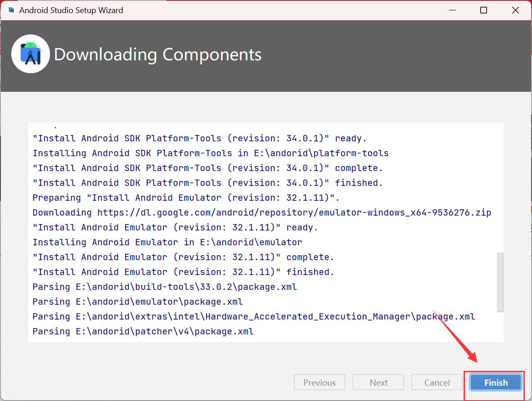
Task: Click the Android Studio logo in header
Action: 31,54
